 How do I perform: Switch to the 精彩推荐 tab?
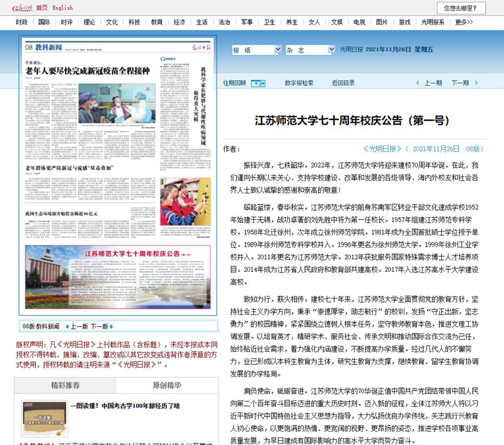pyautogui.click(x=66, y=385)
